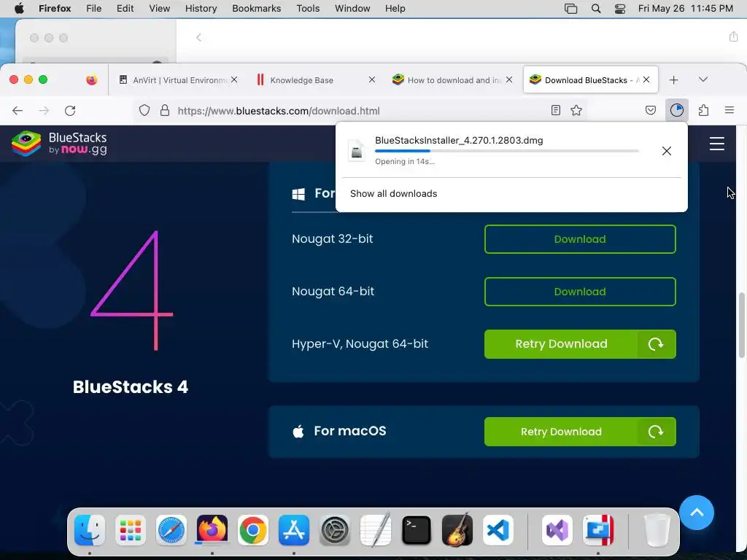
Task: Open the Bookmarks menu
Action: [x=256, y=9]
